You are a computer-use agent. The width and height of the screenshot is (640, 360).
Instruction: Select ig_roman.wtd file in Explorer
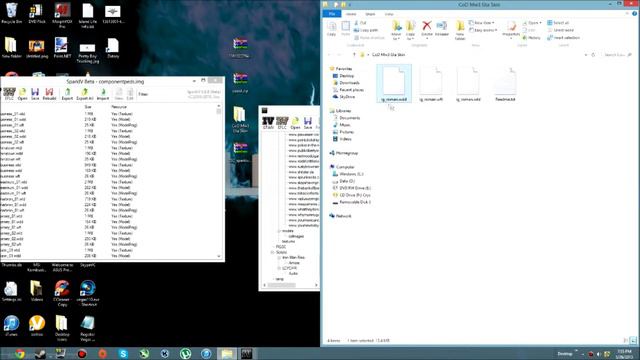pyautogui.click(x=468, y=84)
